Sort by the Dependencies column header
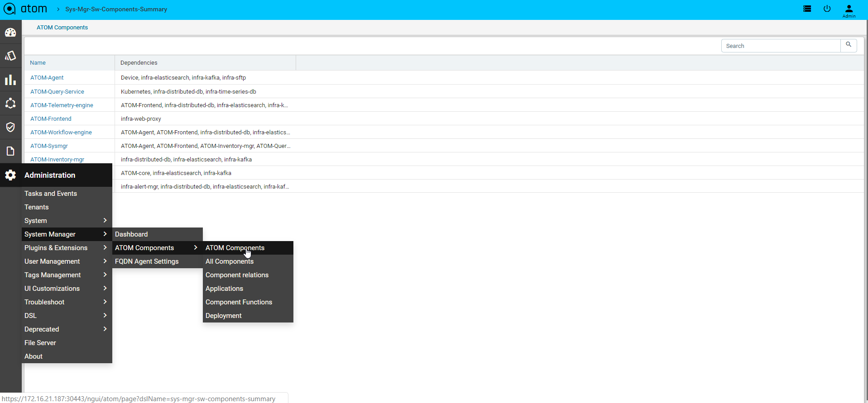The width and height of the screenshot is (868, 403). tap(139, 63)
